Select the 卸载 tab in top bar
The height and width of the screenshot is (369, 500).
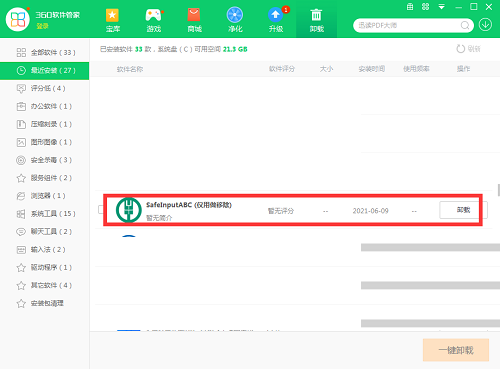coord(316,19)
